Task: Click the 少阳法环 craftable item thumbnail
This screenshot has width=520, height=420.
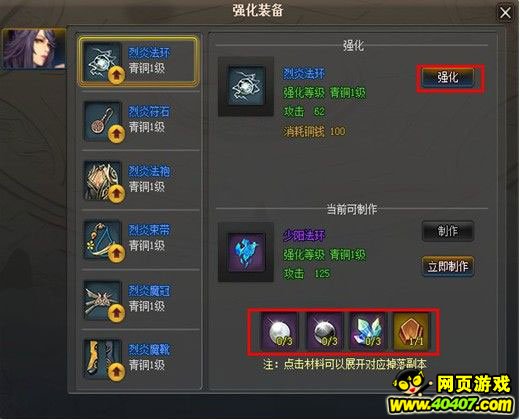Action: 246,252
